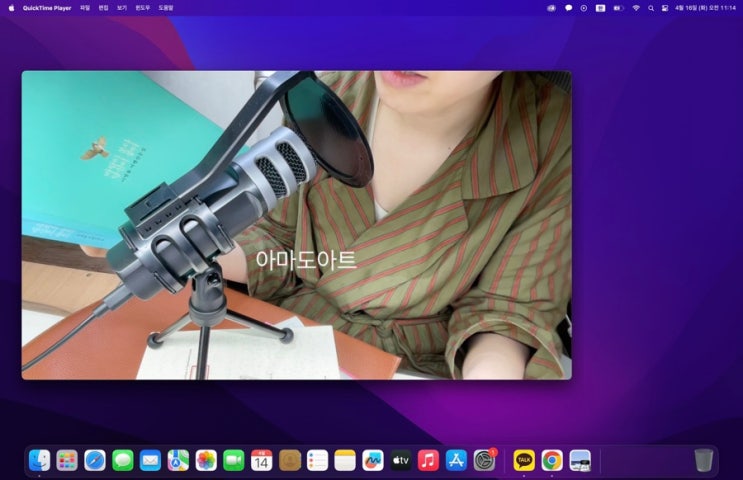The width and height of the screenshot is (743, 480).
Task: Open the 윈도우 (Window) menu
Action: pos(143,8)
